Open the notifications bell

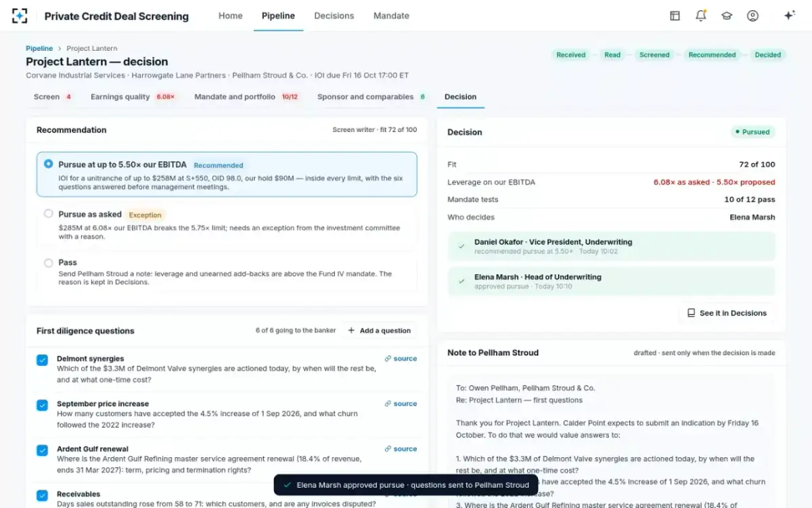[701, 16]
